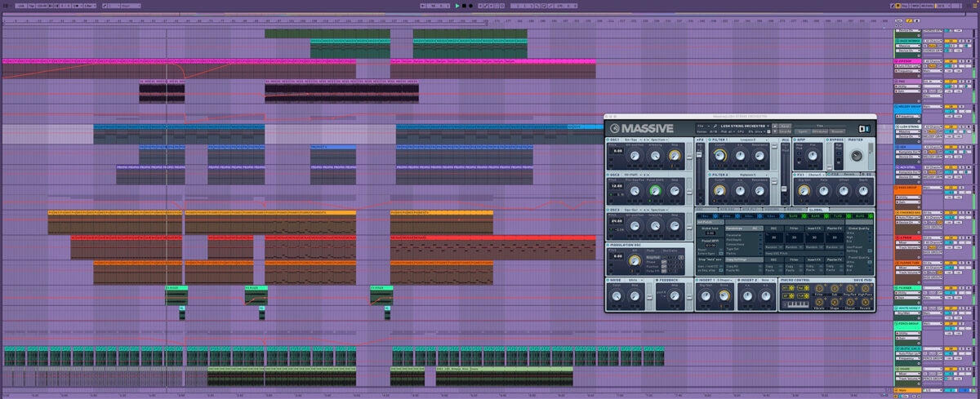
Task: Click the Massive logo in the plugin header
Action: 642,128
